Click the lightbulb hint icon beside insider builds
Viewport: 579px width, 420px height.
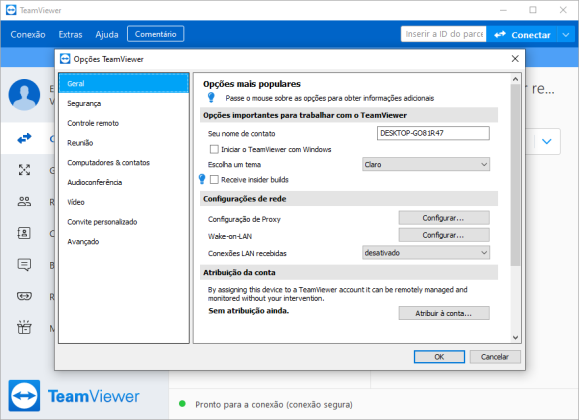[x=202, y=179]
